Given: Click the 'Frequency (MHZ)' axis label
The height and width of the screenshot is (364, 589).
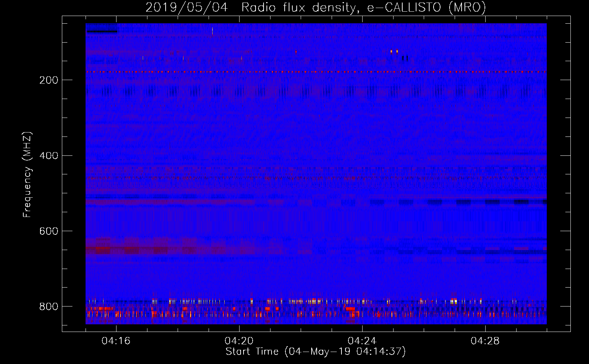Looking at the screenshot, I should pyautogui.click(x=27, y=175).
